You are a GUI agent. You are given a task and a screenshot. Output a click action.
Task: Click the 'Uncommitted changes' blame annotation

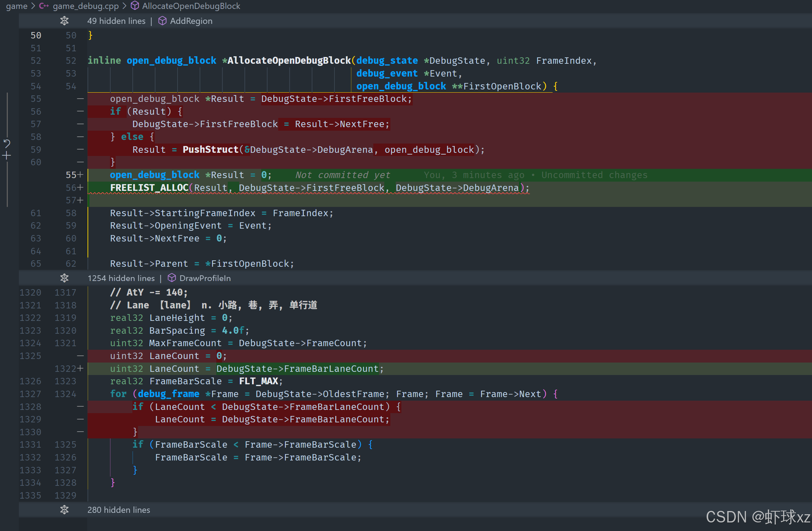click(x=594, y=175)
